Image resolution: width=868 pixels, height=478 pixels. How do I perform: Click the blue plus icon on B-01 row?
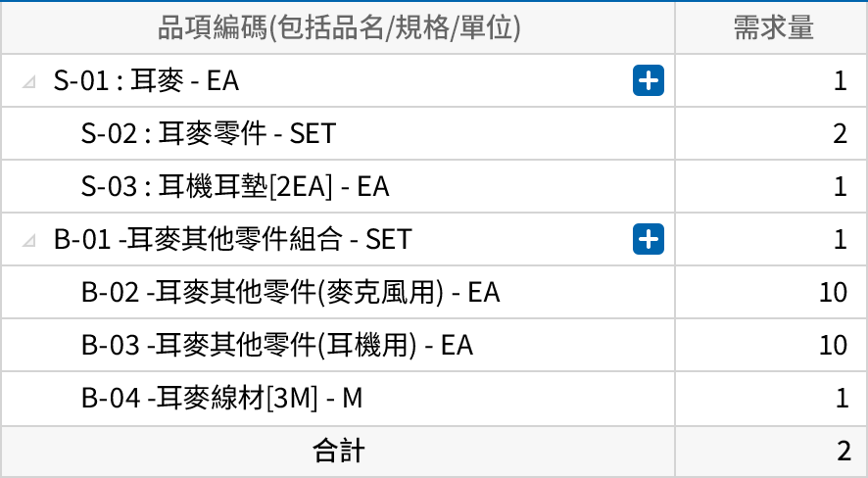pos(649,238)
